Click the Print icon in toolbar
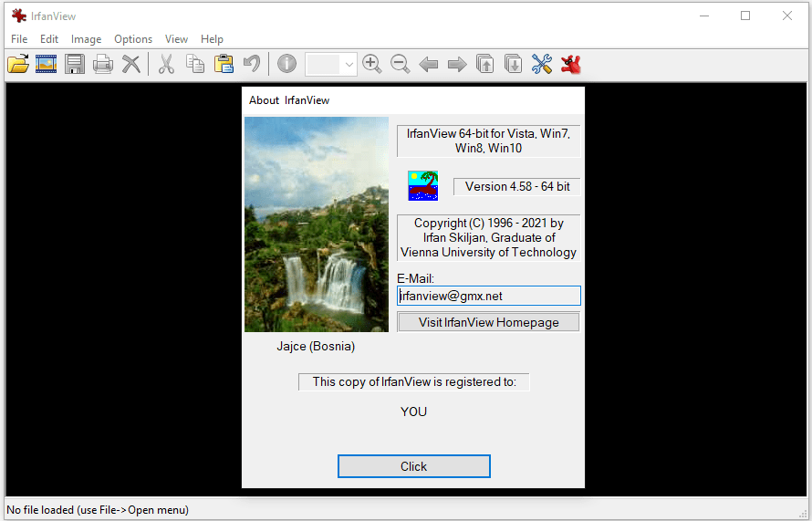 103,64
